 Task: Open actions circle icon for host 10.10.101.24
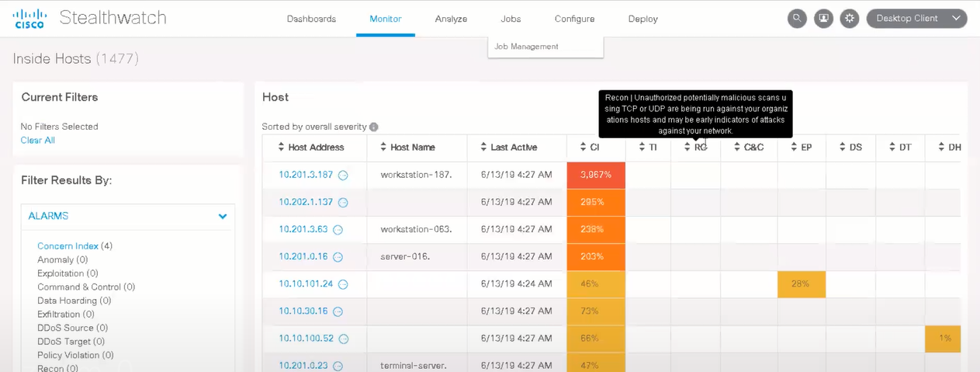click(343, 284)
